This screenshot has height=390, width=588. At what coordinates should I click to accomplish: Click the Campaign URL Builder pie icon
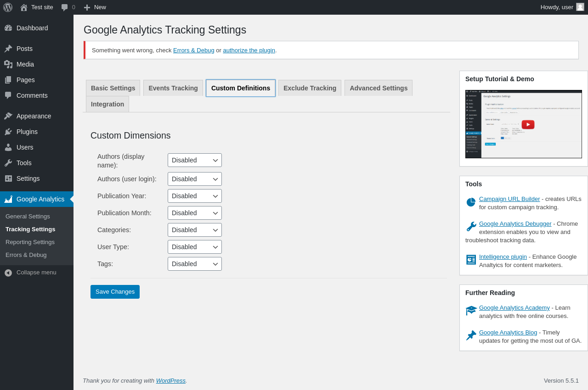(x=471, y=202)
